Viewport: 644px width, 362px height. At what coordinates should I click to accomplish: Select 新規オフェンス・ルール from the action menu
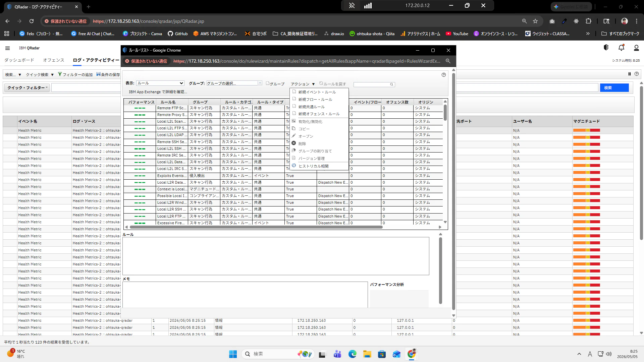(319, 114)
